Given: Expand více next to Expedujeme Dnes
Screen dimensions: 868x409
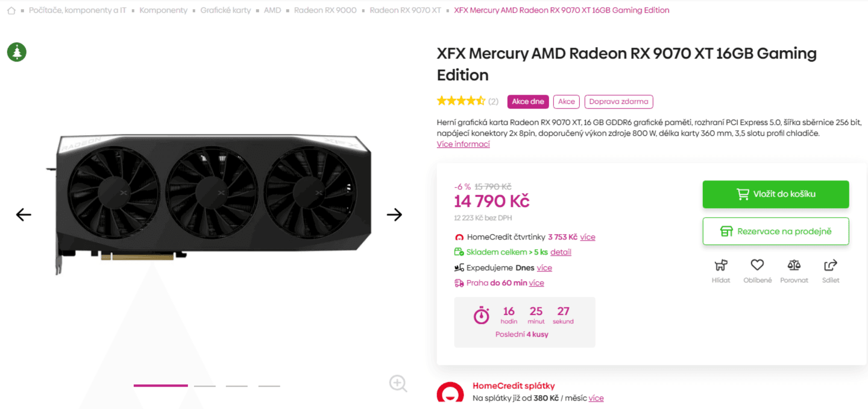Looking at the screenshot, I should [544, 267].
